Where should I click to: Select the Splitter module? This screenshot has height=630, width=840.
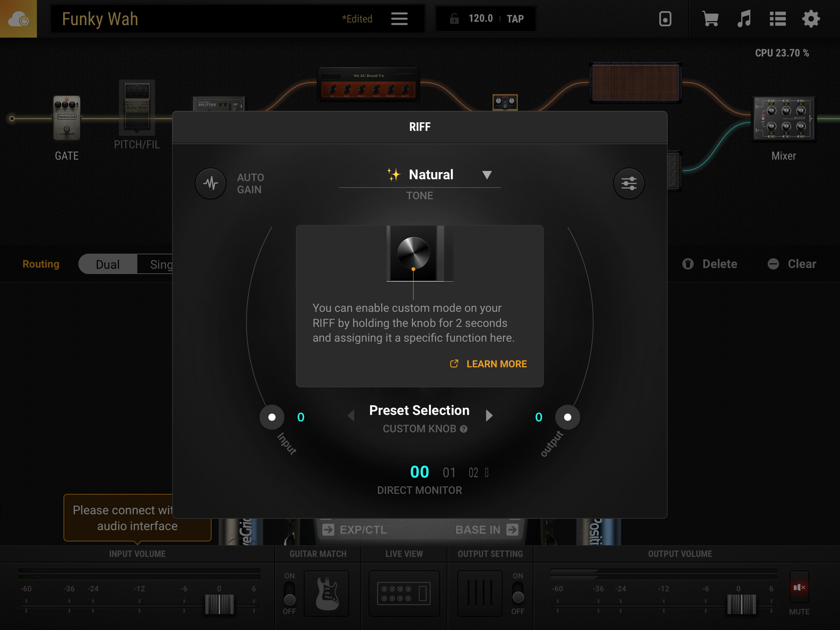(218, 104)
